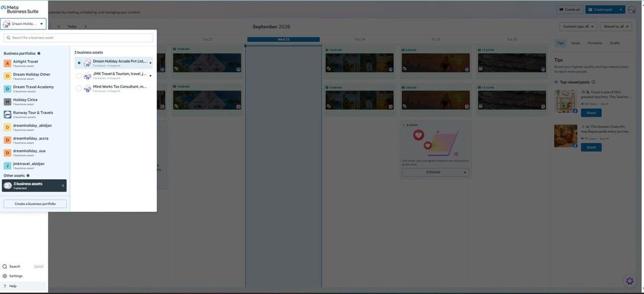The width and height of the screenshot is (644, 294).
Task: Click the Top-viewed posts info icon
Action: click(593, 82)
